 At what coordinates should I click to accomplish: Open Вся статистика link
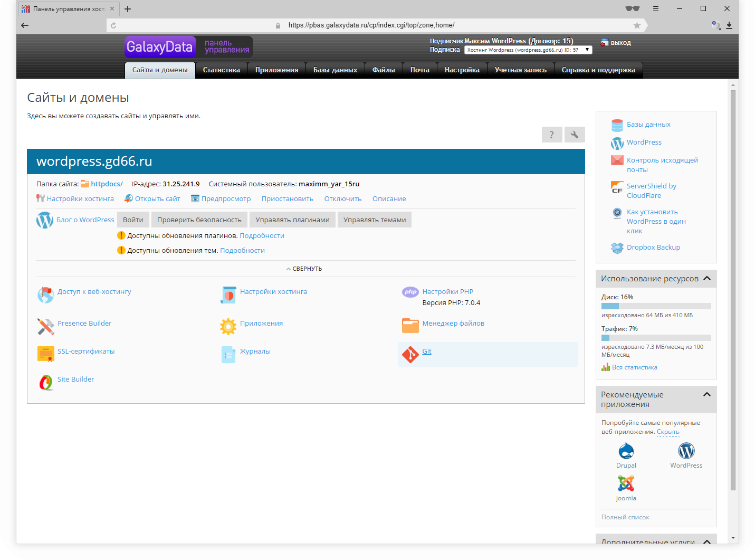point(635,367)
